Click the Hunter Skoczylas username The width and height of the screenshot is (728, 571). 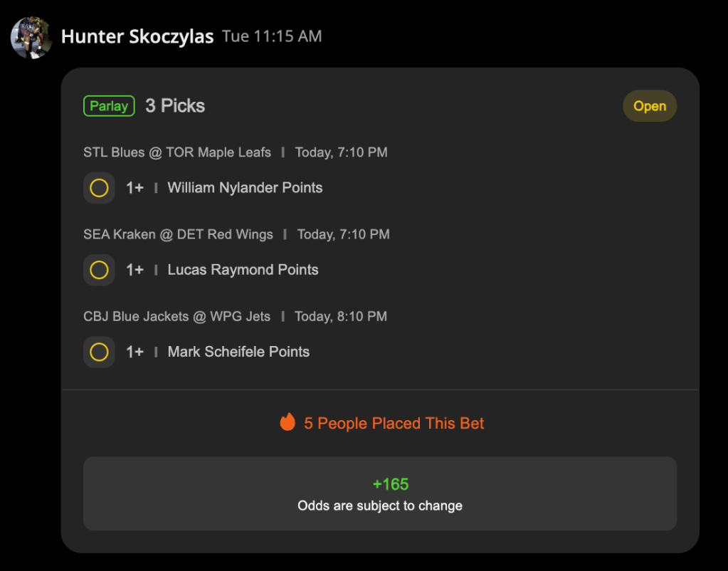(x=137, y=36)
